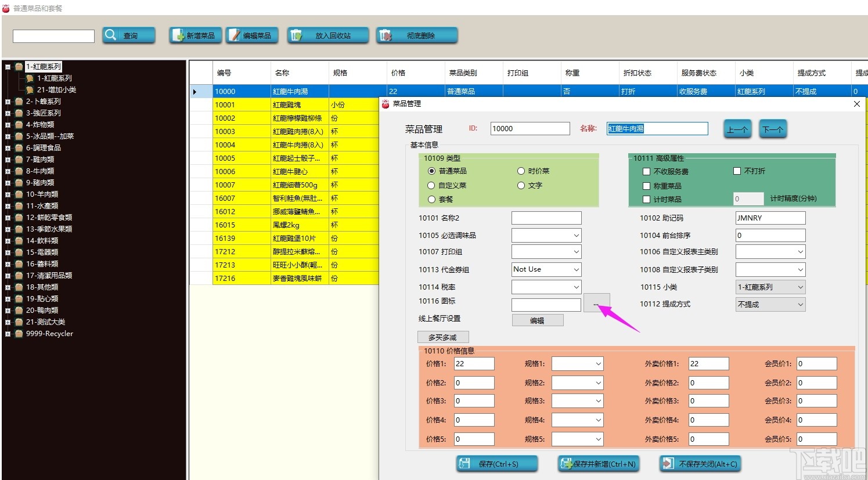Choose the 自定义菜 dish type
Screen dimensions: 868x480
tap(431, 186)
